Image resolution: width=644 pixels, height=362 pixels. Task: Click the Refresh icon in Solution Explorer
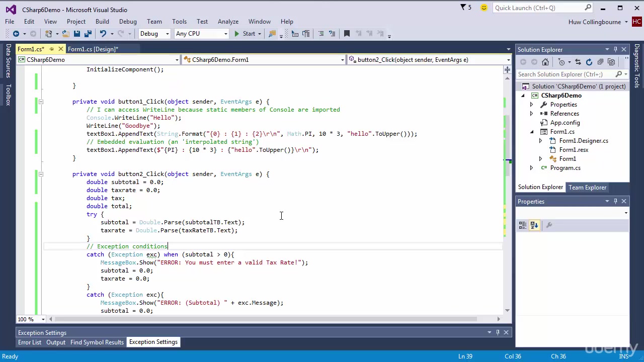589,62
